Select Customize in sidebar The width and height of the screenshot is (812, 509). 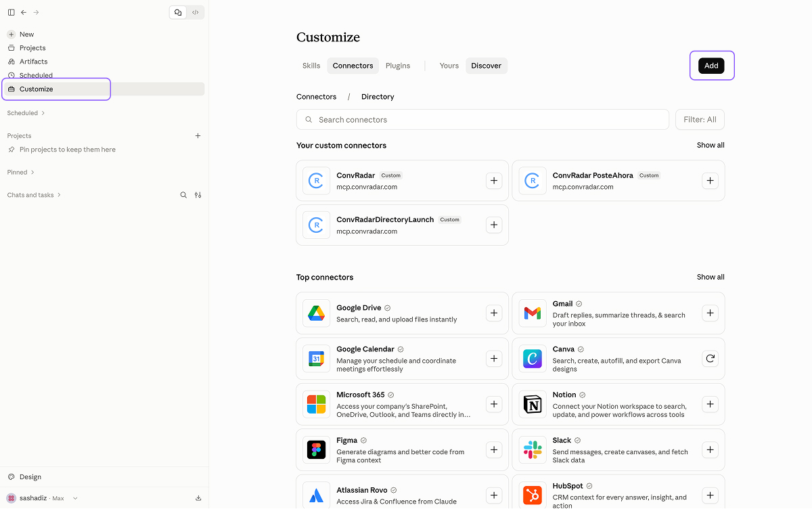[105, 89]
